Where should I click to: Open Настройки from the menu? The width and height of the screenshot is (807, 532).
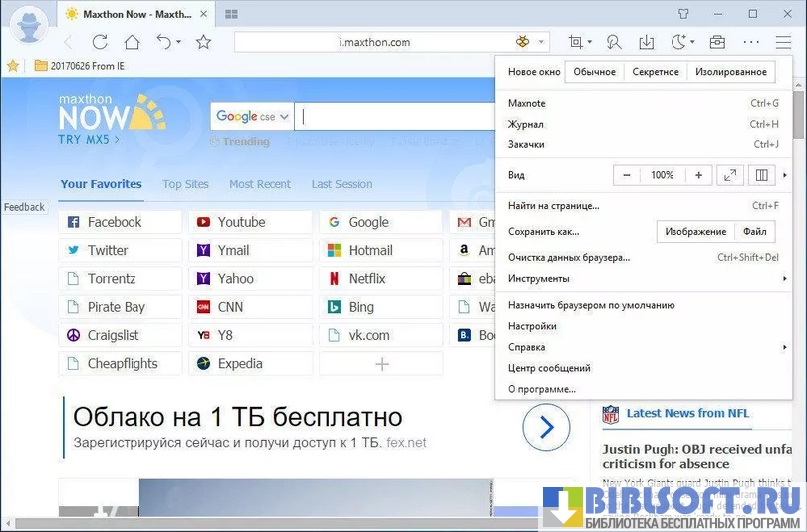532,326
